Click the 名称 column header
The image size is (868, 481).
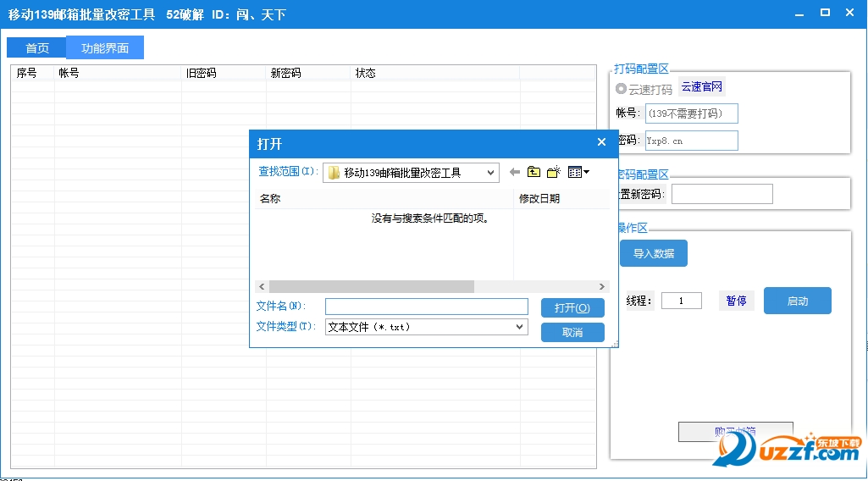[270, 199]
